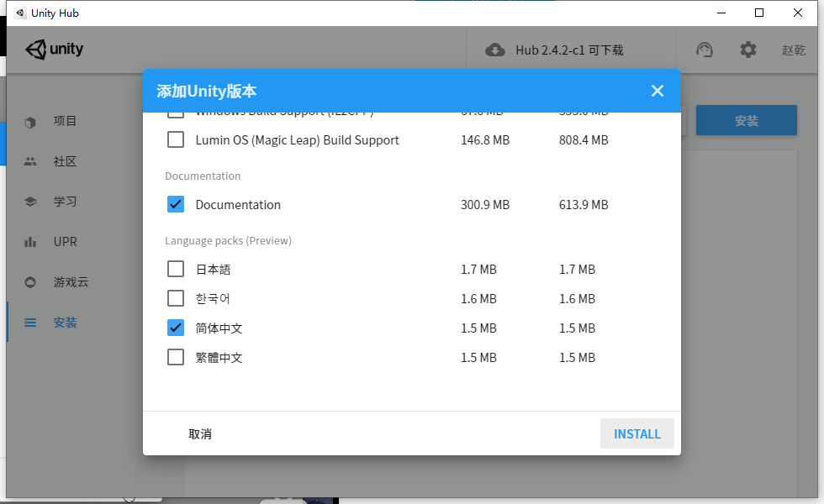Click the Language packs (Preview) heading
The width and height of the screenshot is (824, 504).
click(228, 240)
